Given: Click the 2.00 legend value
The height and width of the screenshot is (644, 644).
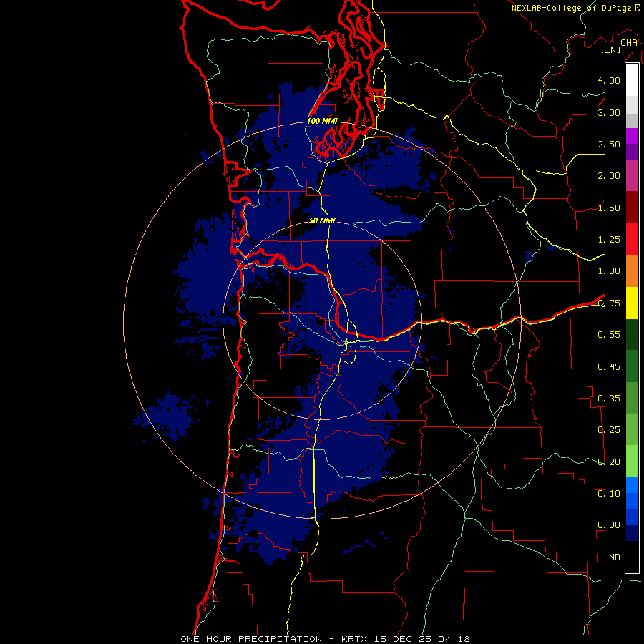Looking at the screenshot, I should tap(609, 176).
